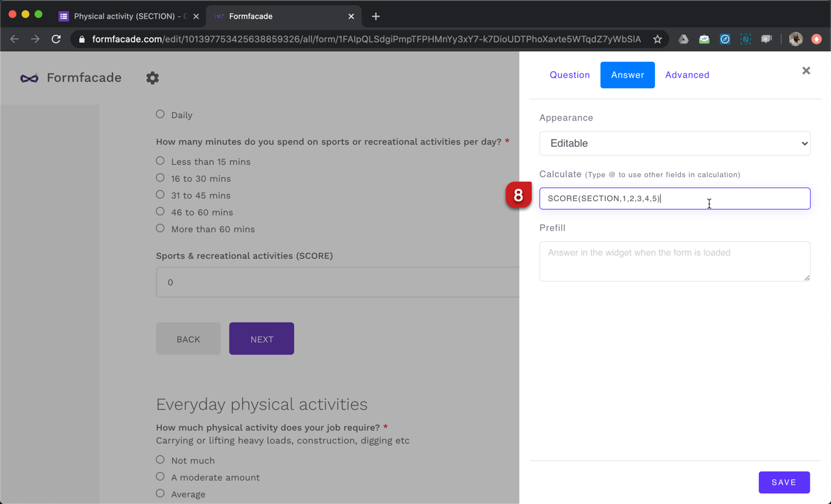Open the Chrome profile avatar
831x504 pixels.
(795, 39)
